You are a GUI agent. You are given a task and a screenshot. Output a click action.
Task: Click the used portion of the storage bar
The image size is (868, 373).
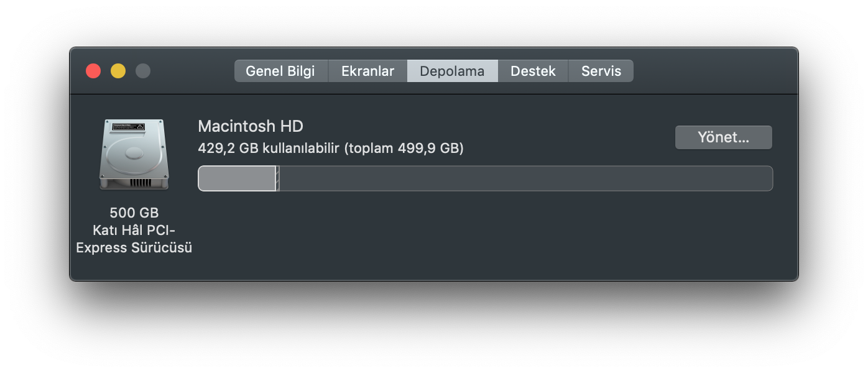pyautogui.click(x=236, y=178)
